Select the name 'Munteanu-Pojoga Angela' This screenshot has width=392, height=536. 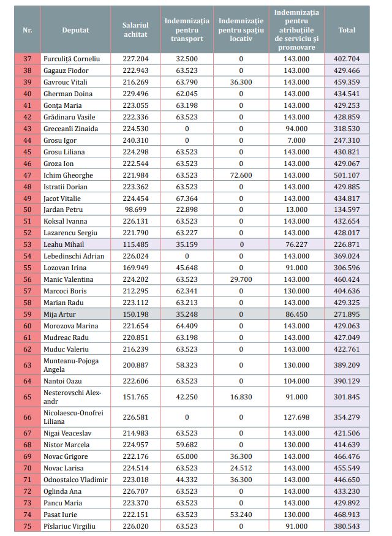tap(70, 366)
